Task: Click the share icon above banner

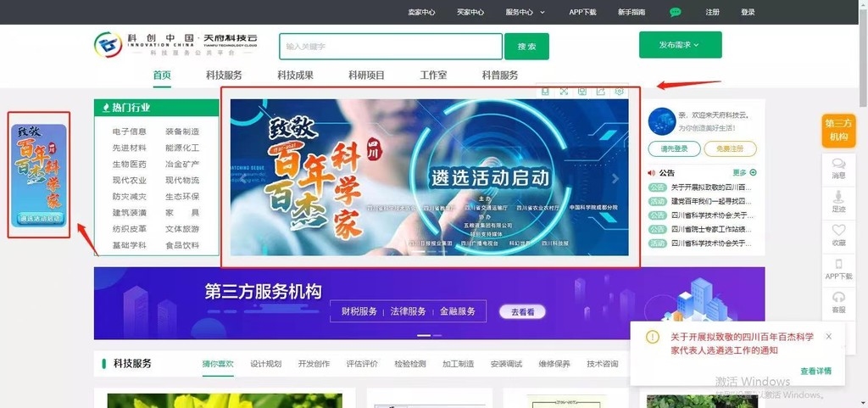Action: (x=601, y=92)
